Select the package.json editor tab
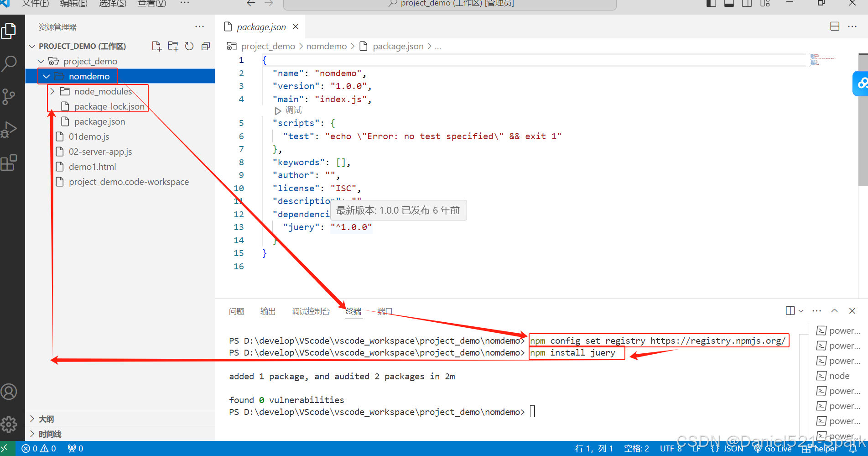 coord(261,27)
